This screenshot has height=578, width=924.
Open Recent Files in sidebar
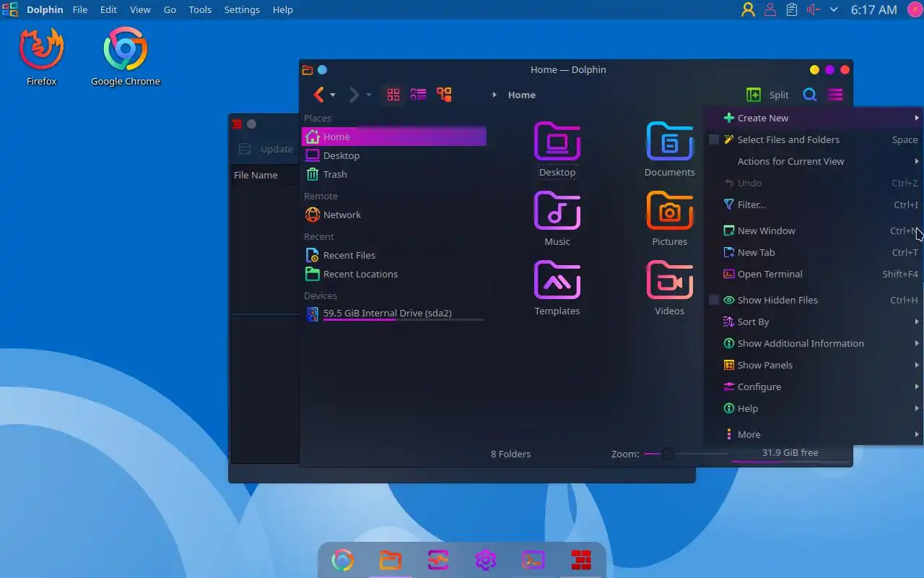tap(394, 255)
